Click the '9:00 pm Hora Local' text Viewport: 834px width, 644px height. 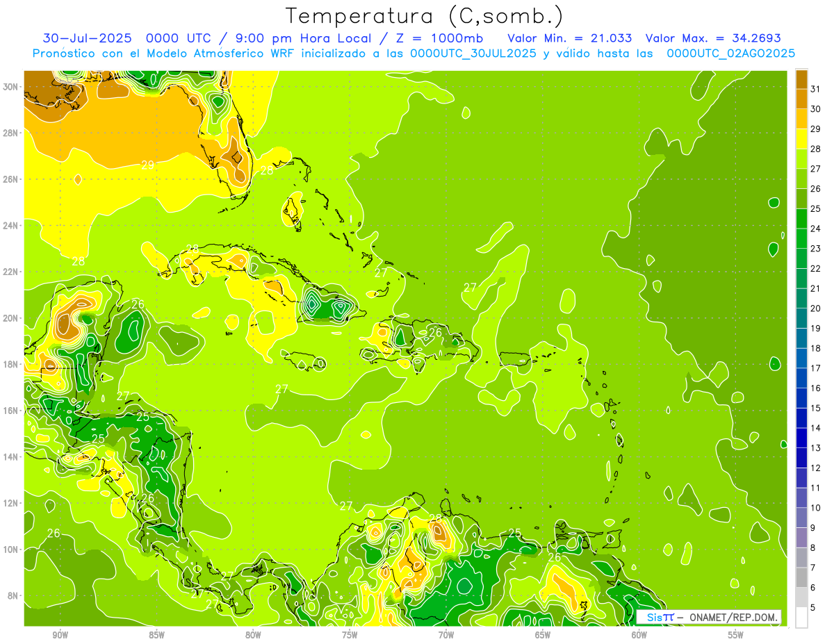[306, 38]
